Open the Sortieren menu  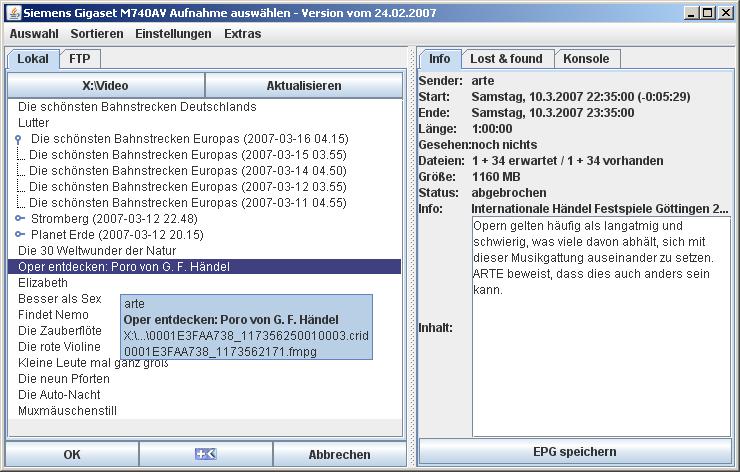[97, 34]
